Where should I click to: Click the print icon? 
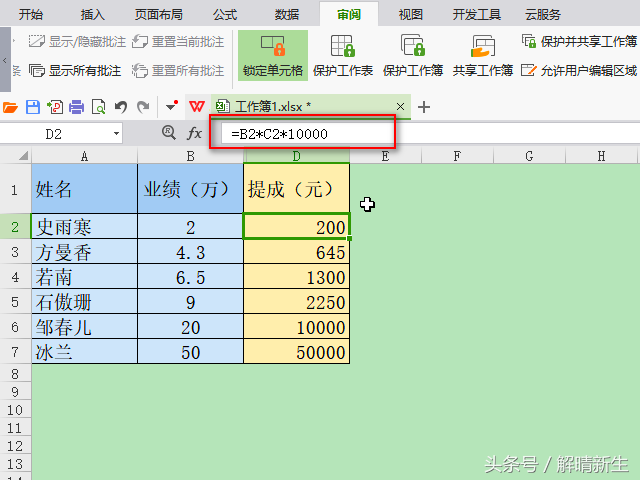[76, 107]
